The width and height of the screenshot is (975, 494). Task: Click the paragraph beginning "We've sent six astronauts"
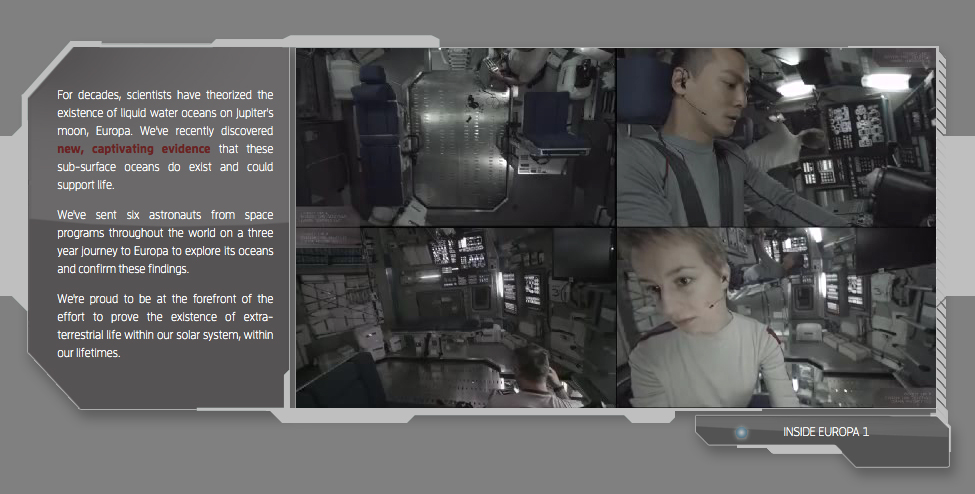(165, 241)
